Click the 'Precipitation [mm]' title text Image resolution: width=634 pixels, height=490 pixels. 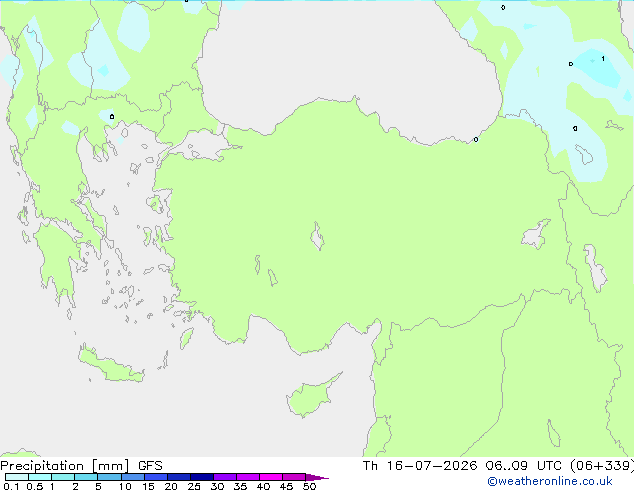64,466
